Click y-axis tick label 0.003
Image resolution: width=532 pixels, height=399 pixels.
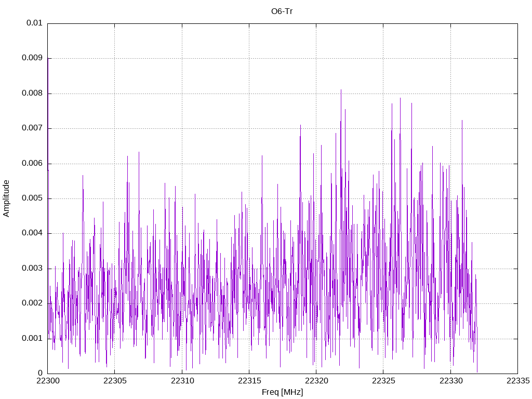32,269
